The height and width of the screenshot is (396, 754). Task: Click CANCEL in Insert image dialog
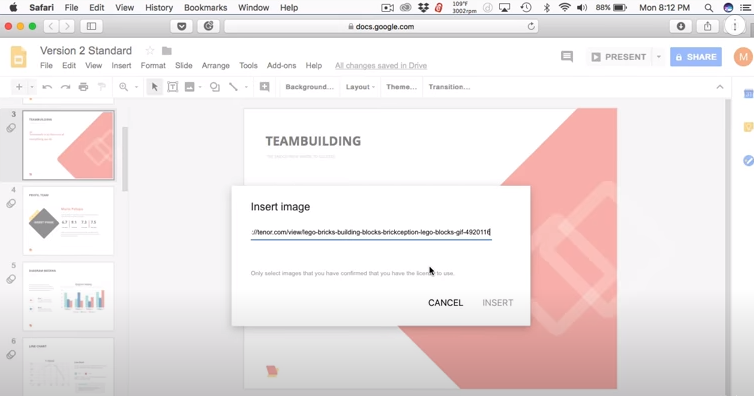coord(446,303)
